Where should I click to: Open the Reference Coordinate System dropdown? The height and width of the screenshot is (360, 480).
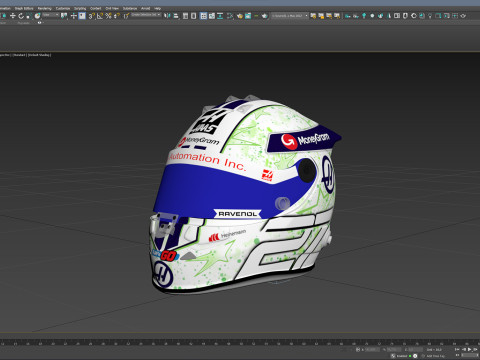click(51, 15)
